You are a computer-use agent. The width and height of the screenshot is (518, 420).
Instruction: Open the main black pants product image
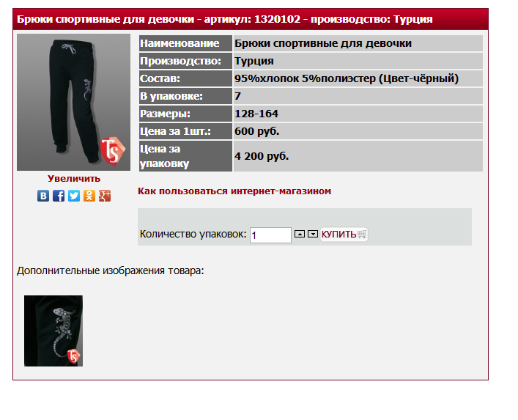(74, 102)
